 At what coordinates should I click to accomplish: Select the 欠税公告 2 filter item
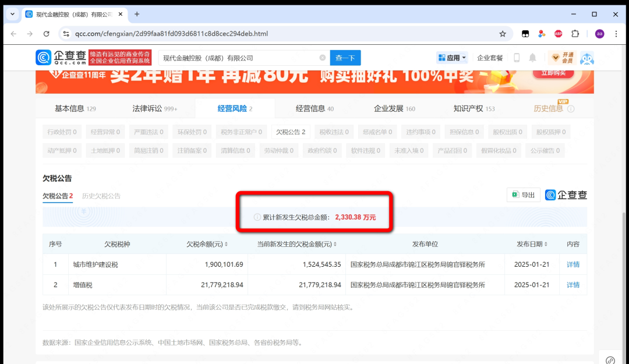coord(291,132)
